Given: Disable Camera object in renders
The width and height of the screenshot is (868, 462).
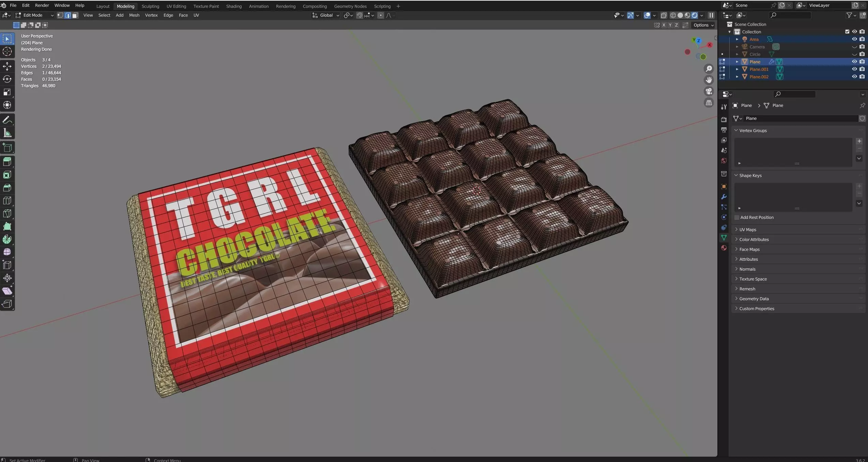Looking at the screenshot, I should (862, 47).
